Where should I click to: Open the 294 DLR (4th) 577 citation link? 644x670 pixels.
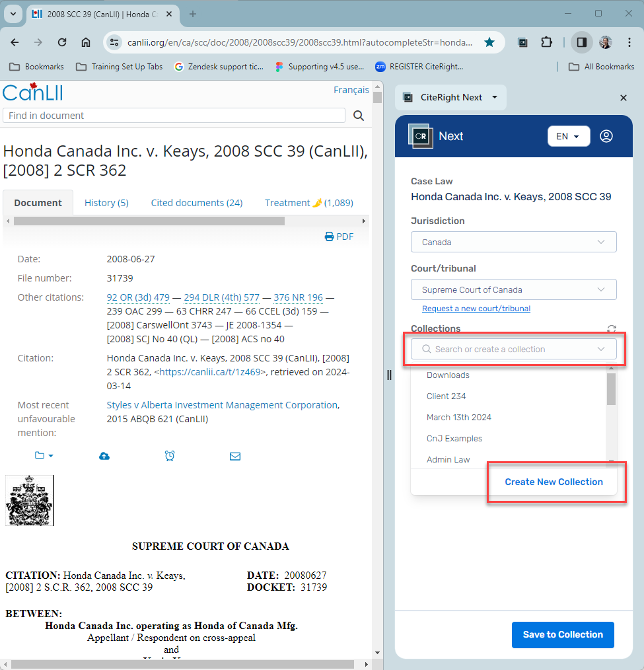[x=222, y=297]
